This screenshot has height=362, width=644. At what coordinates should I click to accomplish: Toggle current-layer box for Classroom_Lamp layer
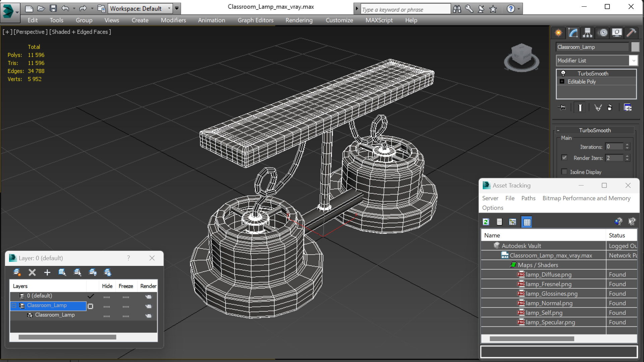[91, 306]
